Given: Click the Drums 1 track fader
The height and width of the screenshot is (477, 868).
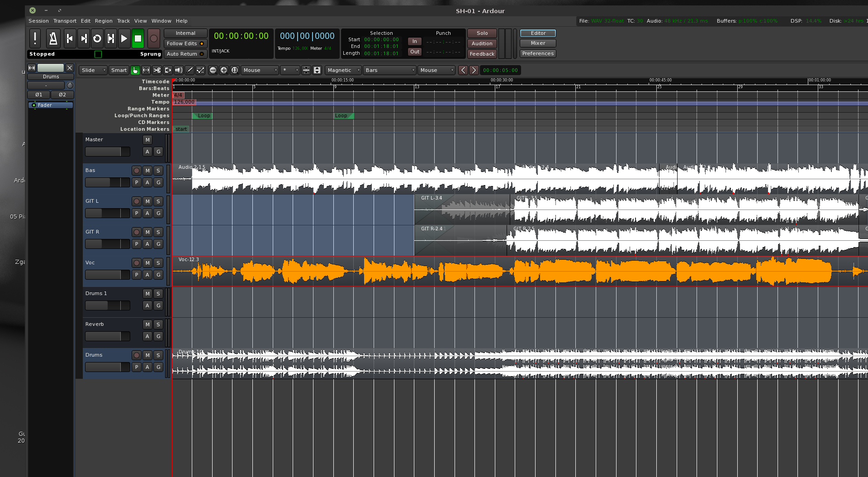Looking at the screenshot, I should 107,306.
